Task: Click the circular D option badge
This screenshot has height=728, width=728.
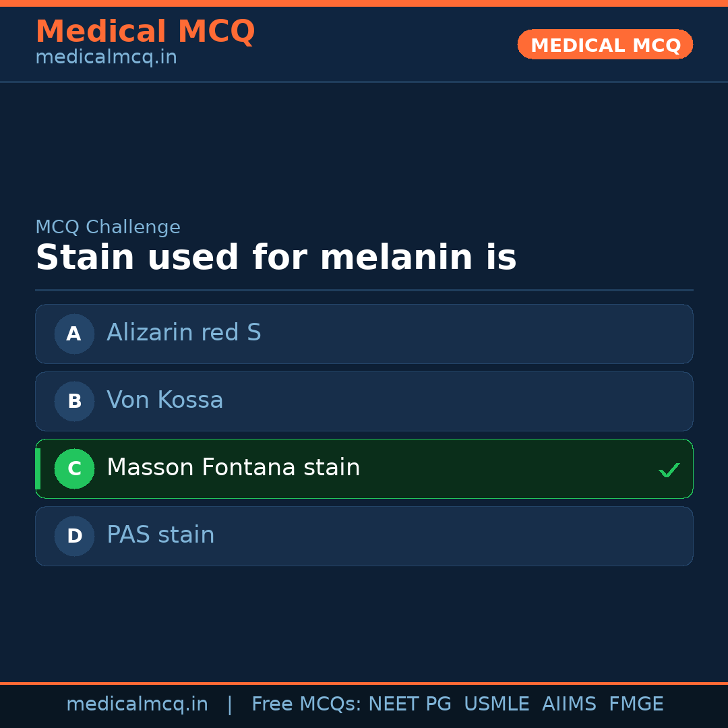Action: (x=74, y=536)
